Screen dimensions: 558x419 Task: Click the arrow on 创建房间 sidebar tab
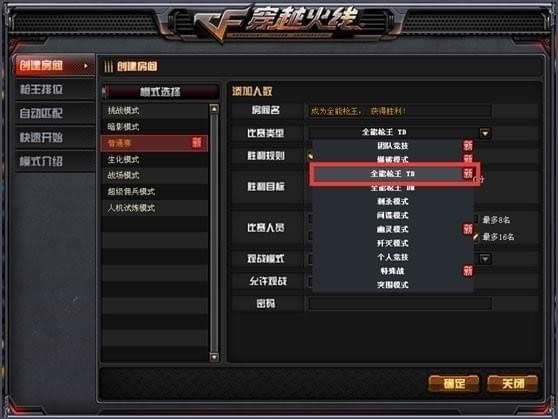pos(86,66)
